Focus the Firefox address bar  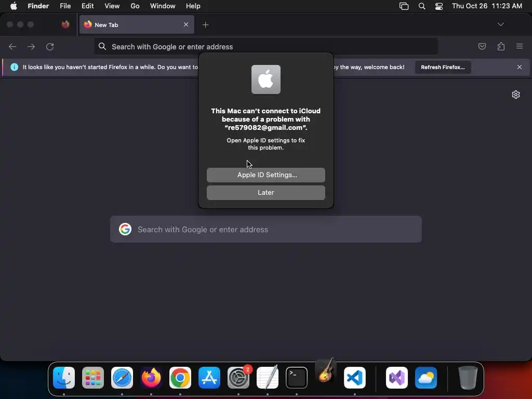(265, 46)
